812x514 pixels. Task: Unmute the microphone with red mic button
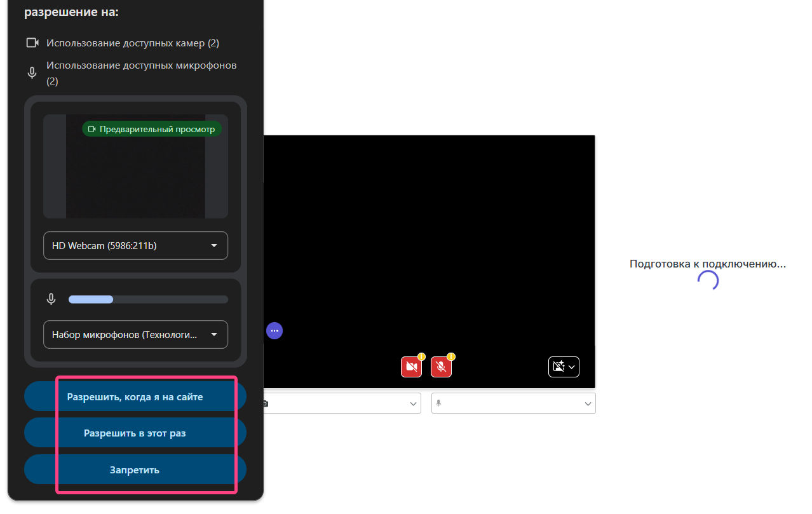[441, 367]
